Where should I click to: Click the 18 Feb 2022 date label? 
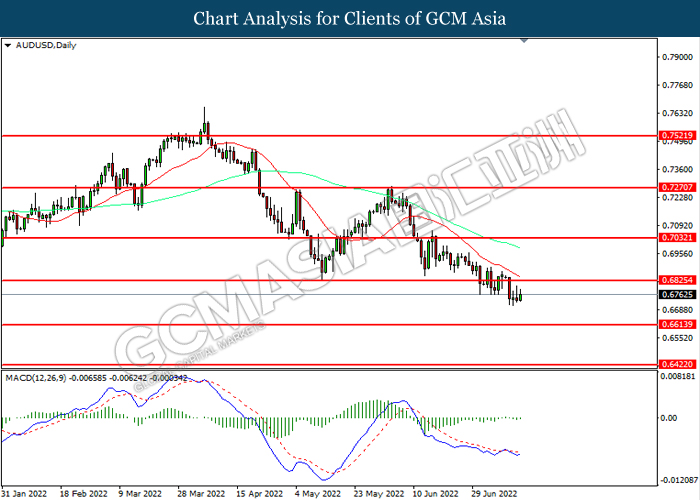[x=83, y=494]
